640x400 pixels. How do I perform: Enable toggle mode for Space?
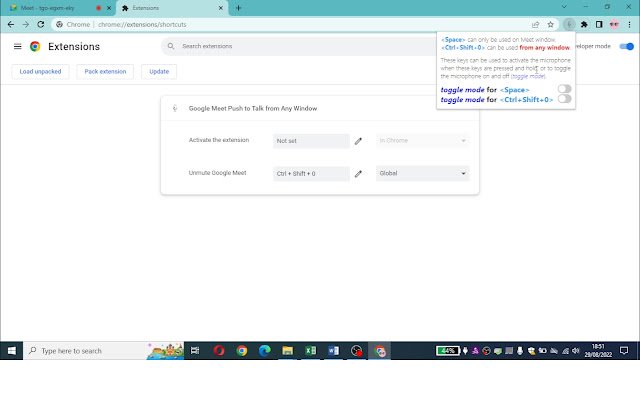coord(564,89)
